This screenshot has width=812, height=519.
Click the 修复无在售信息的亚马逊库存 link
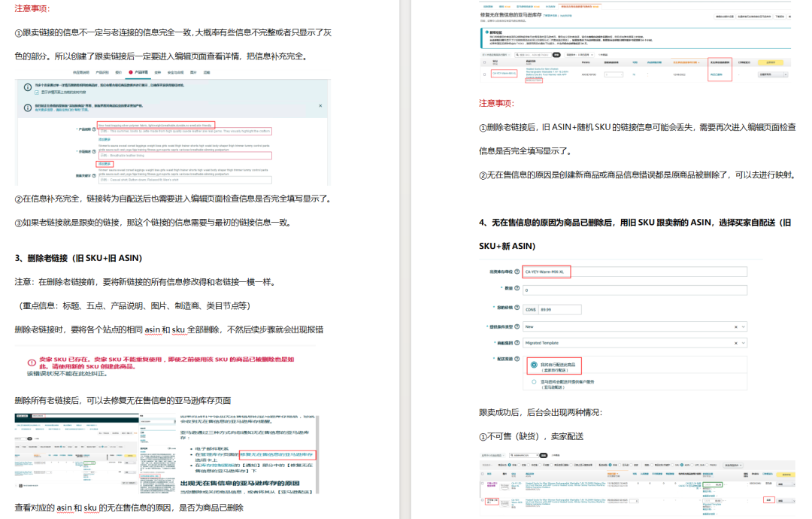tap(277, 454)
